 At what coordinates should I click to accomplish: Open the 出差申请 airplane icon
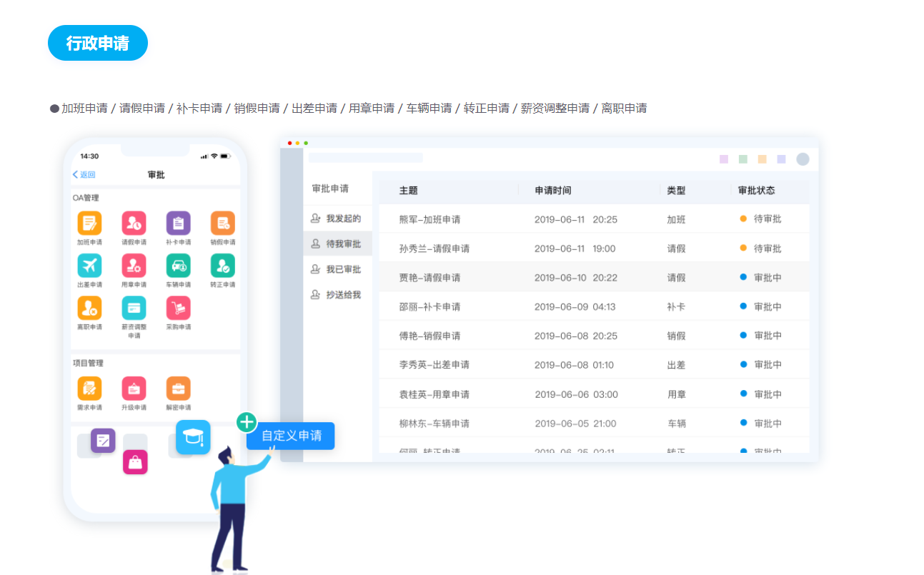(89, 266)
